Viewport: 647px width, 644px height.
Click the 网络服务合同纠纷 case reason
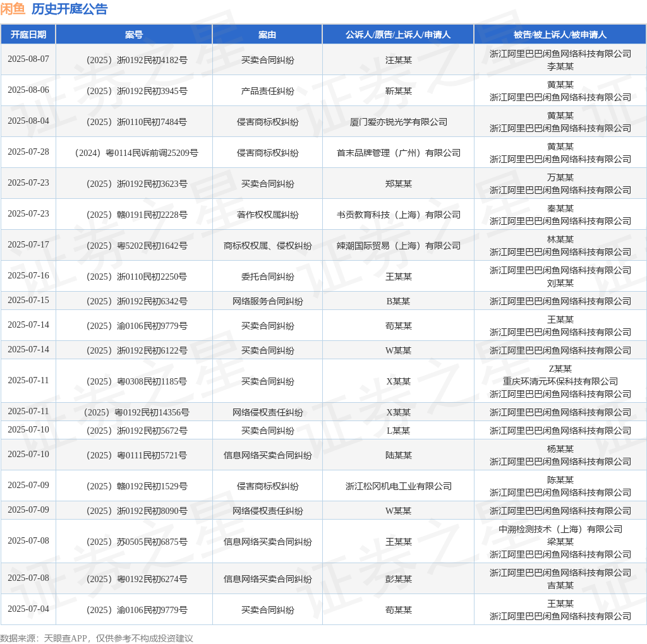(267, 301)
